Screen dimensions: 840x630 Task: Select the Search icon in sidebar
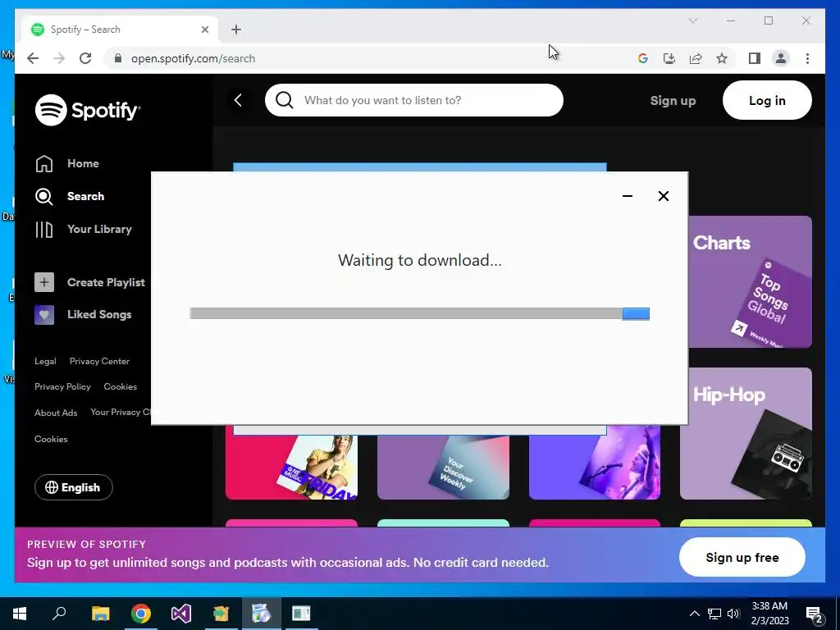44,197
